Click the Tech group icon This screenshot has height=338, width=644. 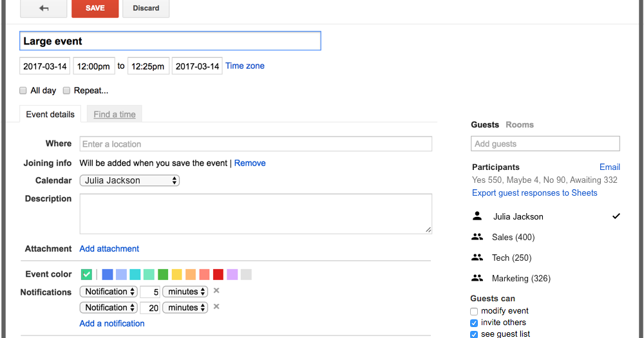click(x=477, y=258)
